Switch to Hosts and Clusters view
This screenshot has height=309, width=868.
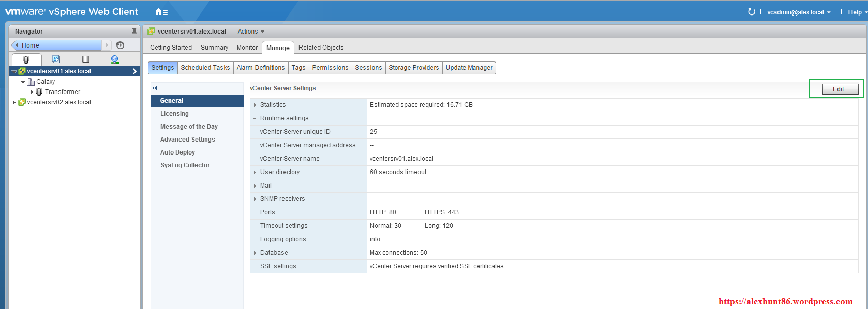[26, 59]
